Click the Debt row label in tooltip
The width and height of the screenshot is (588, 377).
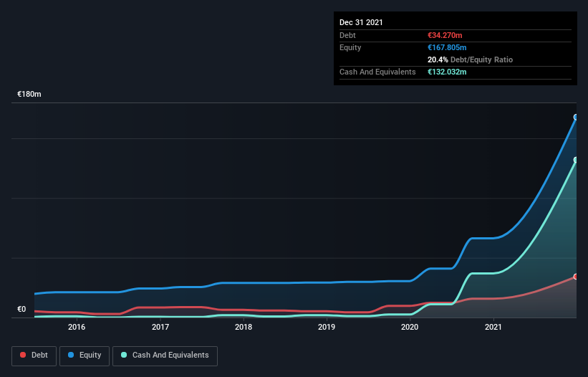(x=347, y=35)
